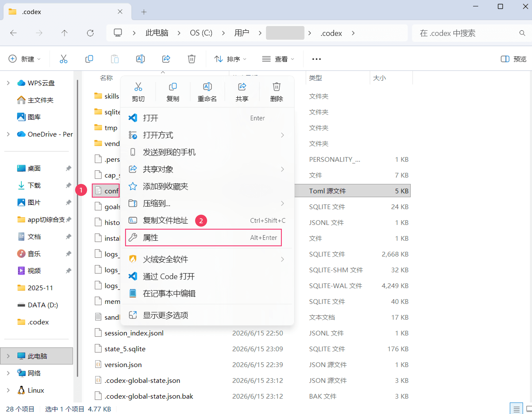Screen dimensions: 532x414
Task: Click inside the .codex search field
Action: click(x=468, y=33)
